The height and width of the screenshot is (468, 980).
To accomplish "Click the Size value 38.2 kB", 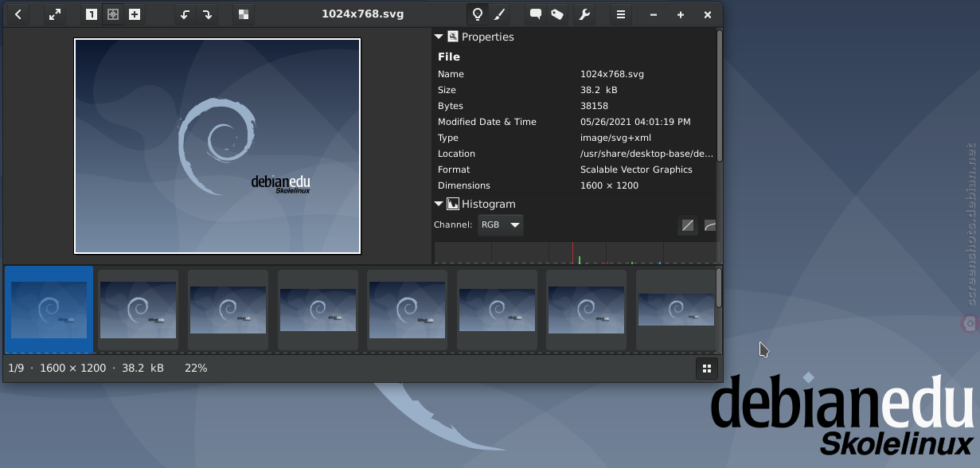I will tap(599, 90).
